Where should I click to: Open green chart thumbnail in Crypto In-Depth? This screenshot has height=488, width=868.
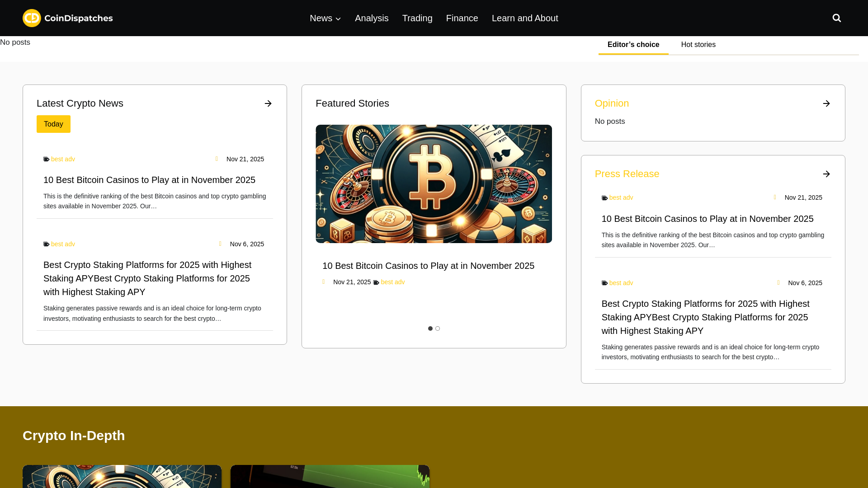tap(330, 476)
